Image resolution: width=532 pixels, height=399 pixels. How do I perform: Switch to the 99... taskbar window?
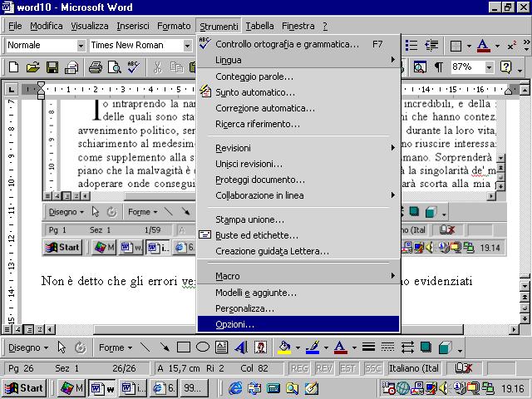click(x=195, y=388)
